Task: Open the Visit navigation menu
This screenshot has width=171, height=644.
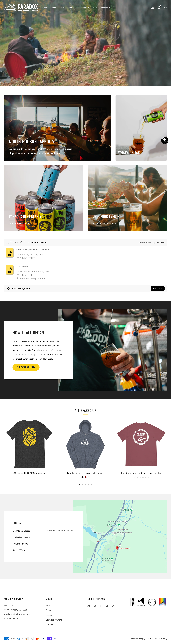Action: click(x=63, y=7)
